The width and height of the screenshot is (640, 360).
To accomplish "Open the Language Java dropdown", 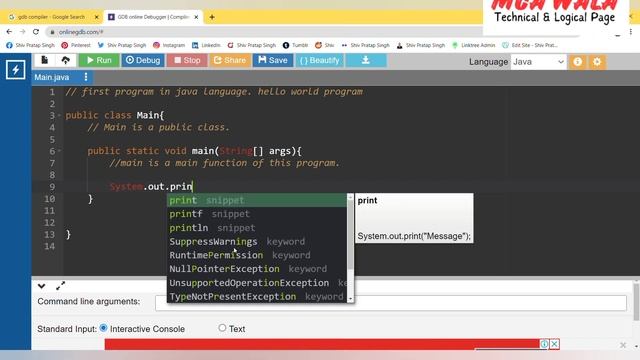I will point(538,62).
